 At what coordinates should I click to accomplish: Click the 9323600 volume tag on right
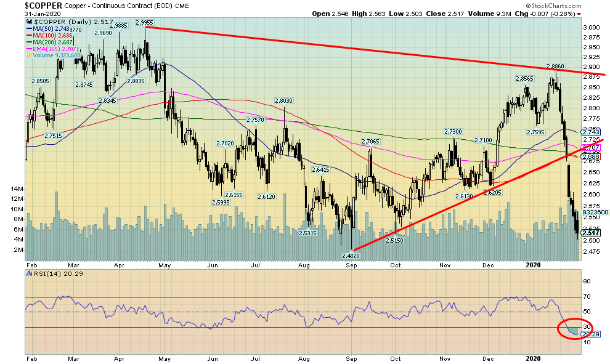click(x=594, y=211)
